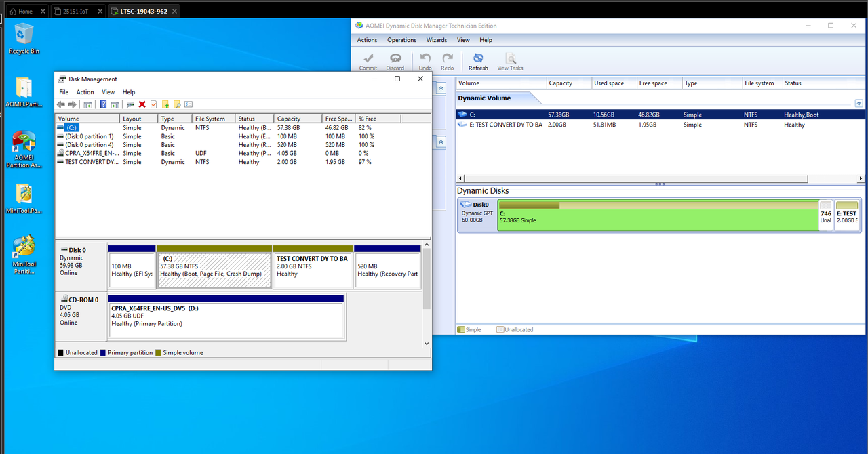This screenshot has height=454, width=868.
Task: Open the View menu in Disk Management
Action: tap(108, 92)
